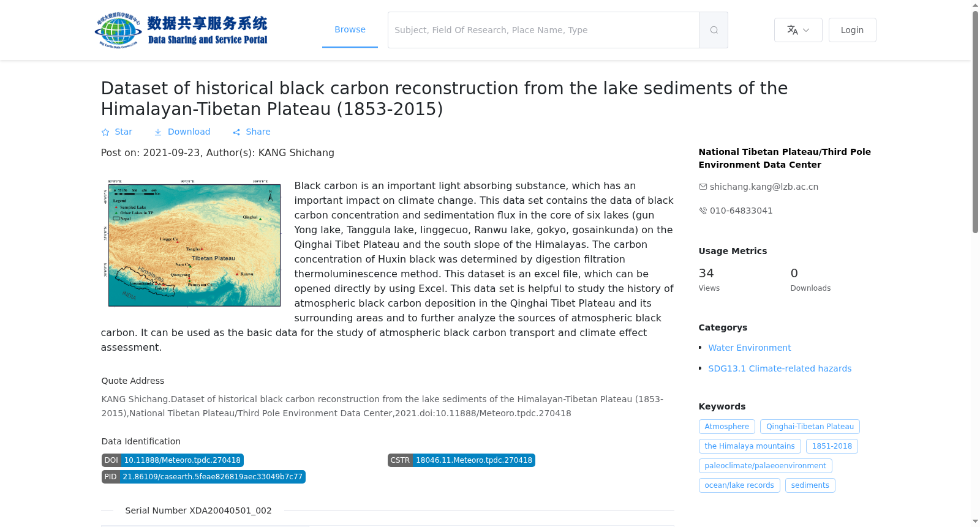Click the scrollbar down arrow

(x=976, y=521)
